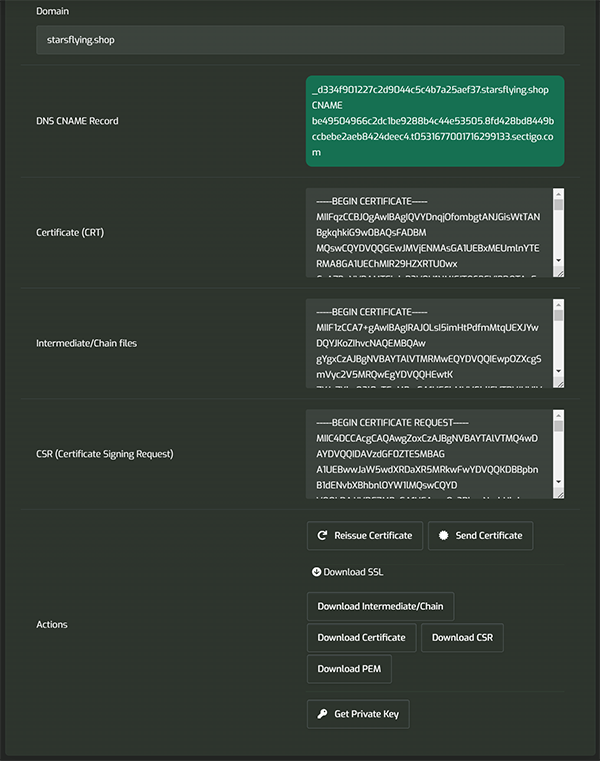Click the Certificate (CRT) label
This screenshot has width=600, height=761.
click(70, 232)
